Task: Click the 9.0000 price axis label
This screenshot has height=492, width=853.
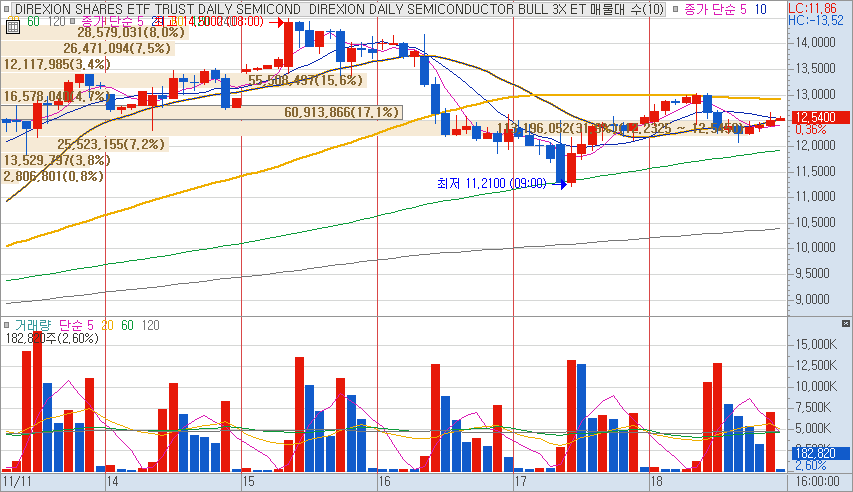Action: (813, 299)
